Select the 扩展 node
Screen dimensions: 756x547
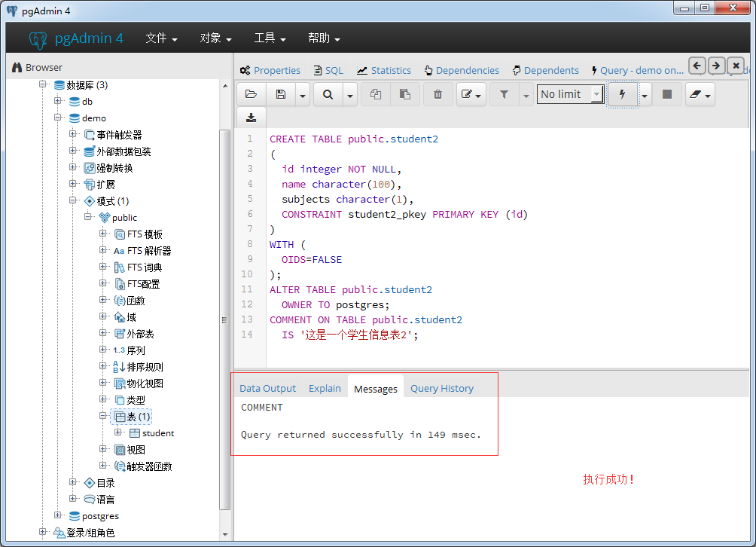(99, 185)
